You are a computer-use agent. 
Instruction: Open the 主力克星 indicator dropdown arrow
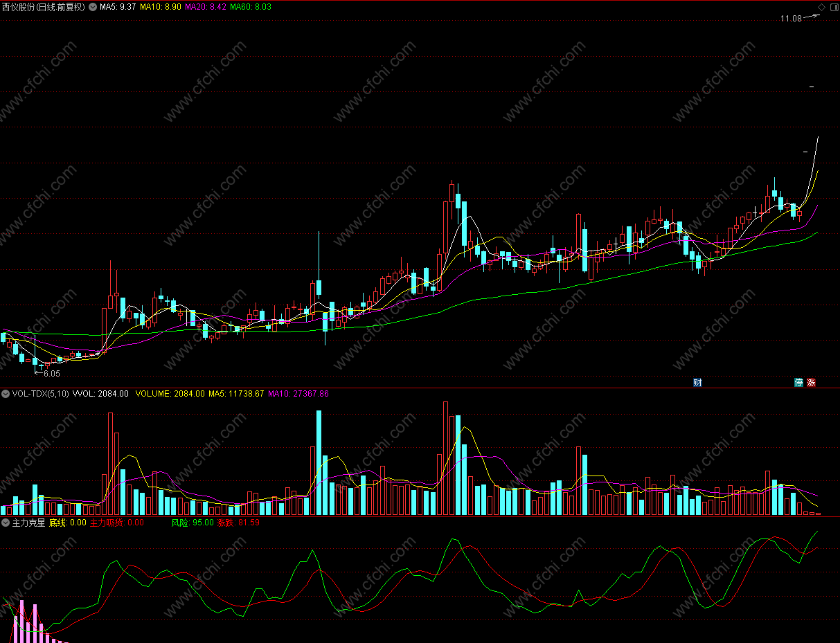[x=6, y=523]
